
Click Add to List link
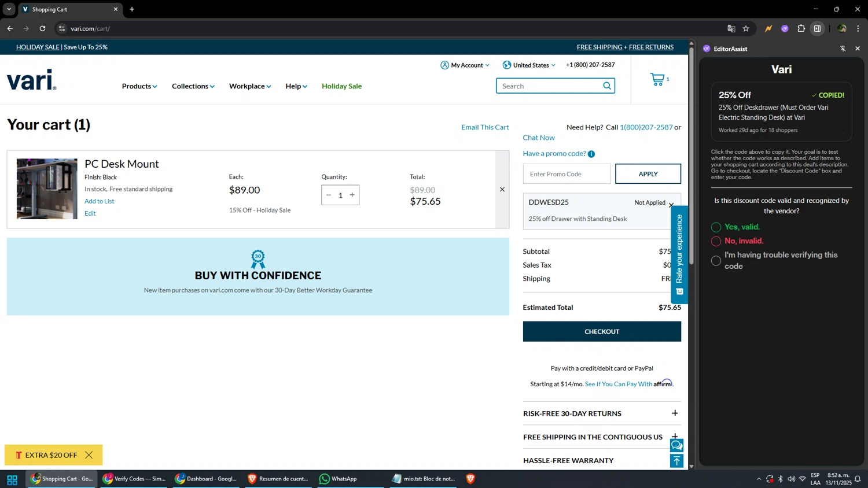point(100,201)
